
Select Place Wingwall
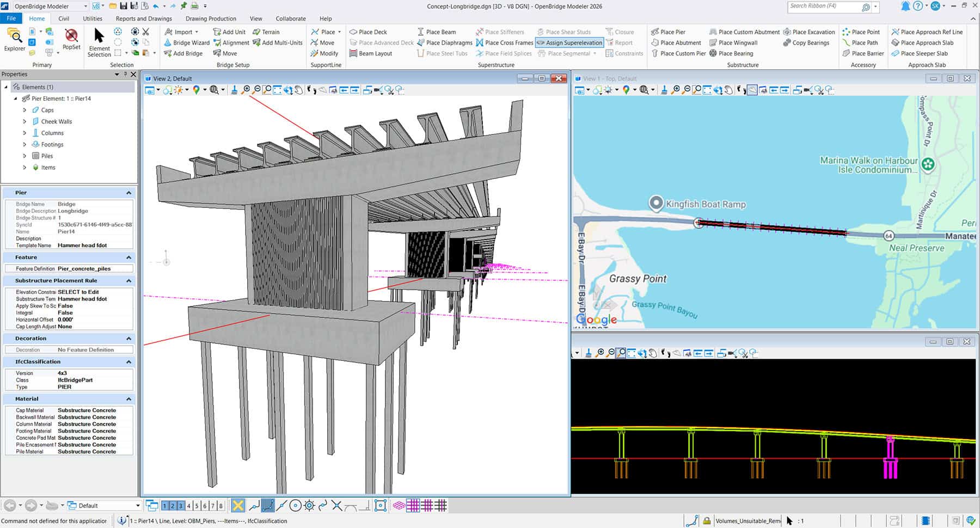point(733,42)
